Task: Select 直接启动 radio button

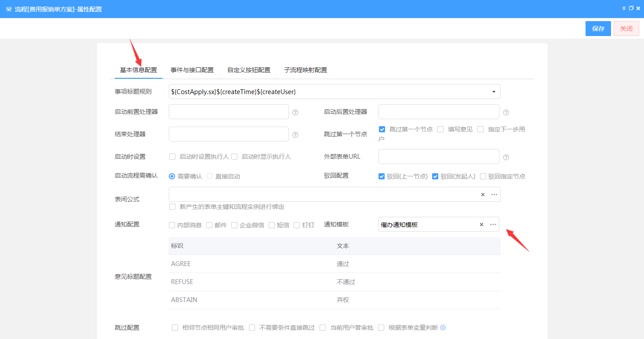Action: 210,176
